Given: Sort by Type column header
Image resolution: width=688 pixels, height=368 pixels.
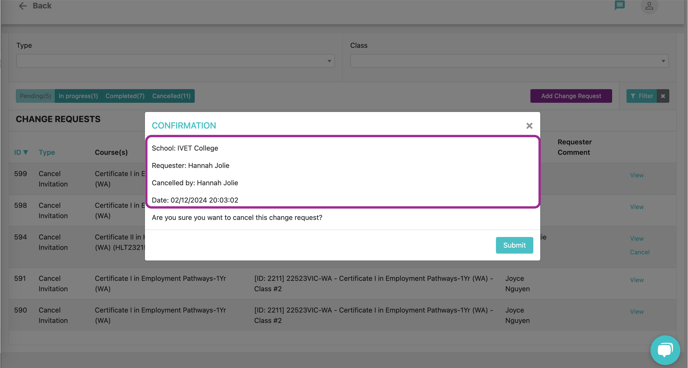Looking at the screenshot, I should (x=47, y=152).
